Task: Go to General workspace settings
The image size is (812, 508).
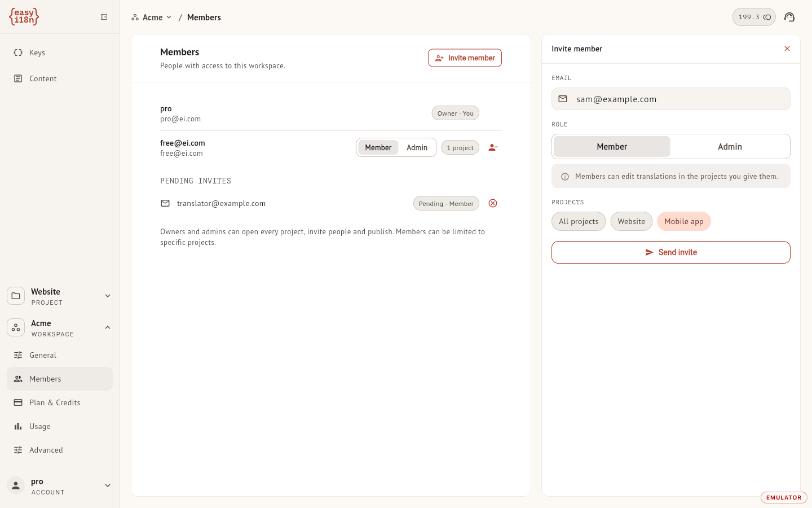Action: (x=60, y=355)
